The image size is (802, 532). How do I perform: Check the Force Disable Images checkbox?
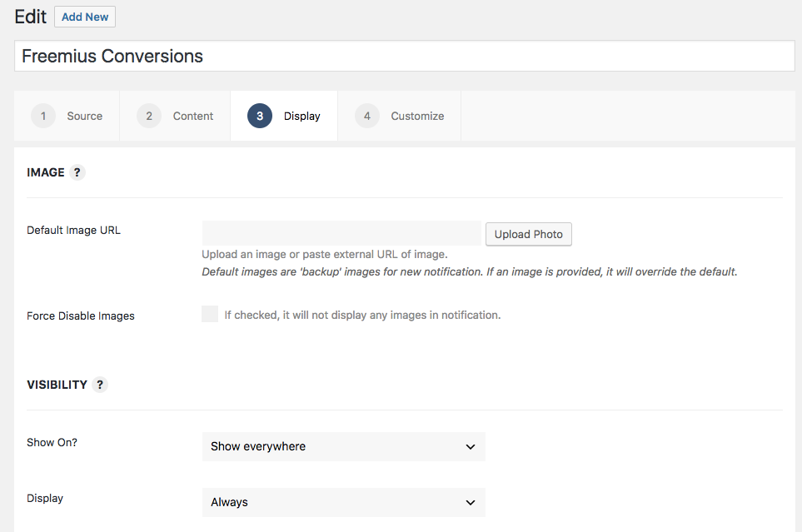tap(210, 314)
